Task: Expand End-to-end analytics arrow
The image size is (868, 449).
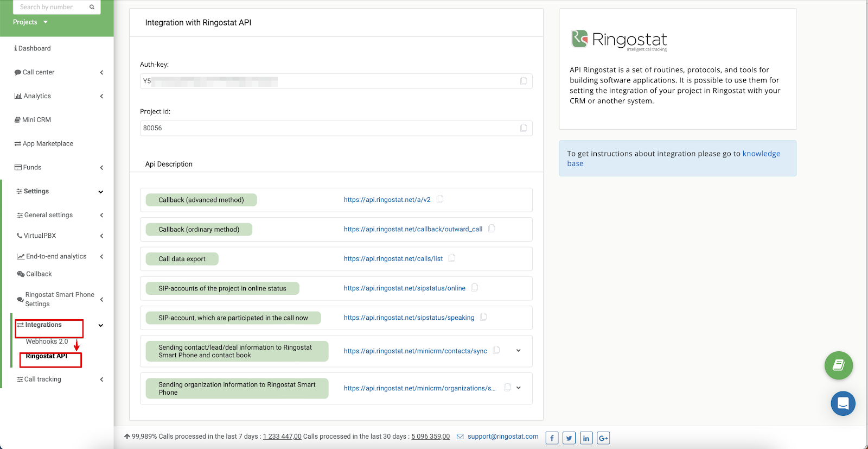Action: click(101, 257)
